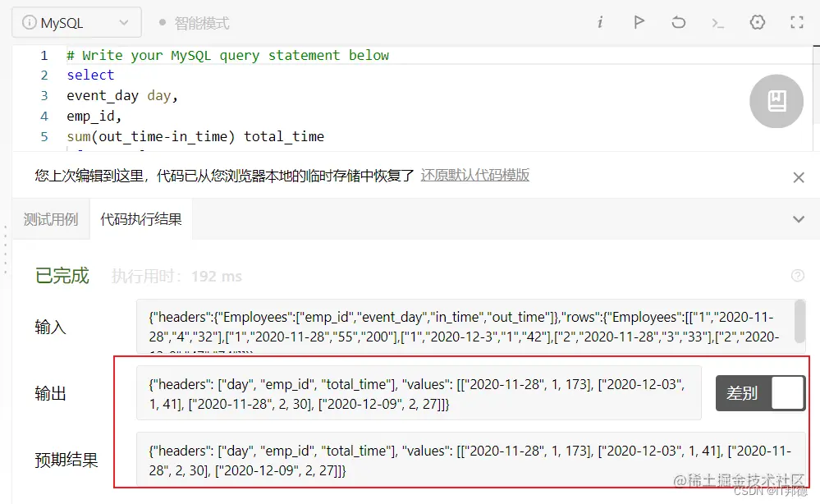The width and height of the screenshot is (820, 504).
Task: Dismiss the restored-code notice with X
Action: coord(798,177)
